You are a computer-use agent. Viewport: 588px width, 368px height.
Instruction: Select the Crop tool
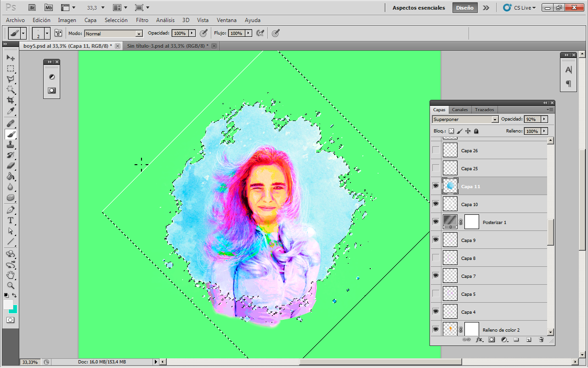pos(10,100)
